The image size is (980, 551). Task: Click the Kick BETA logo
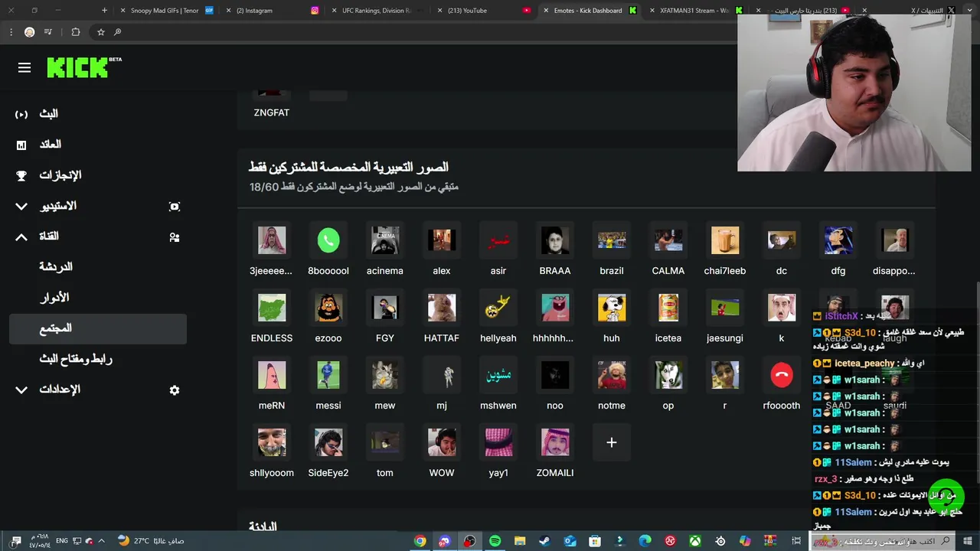point(84,67)
